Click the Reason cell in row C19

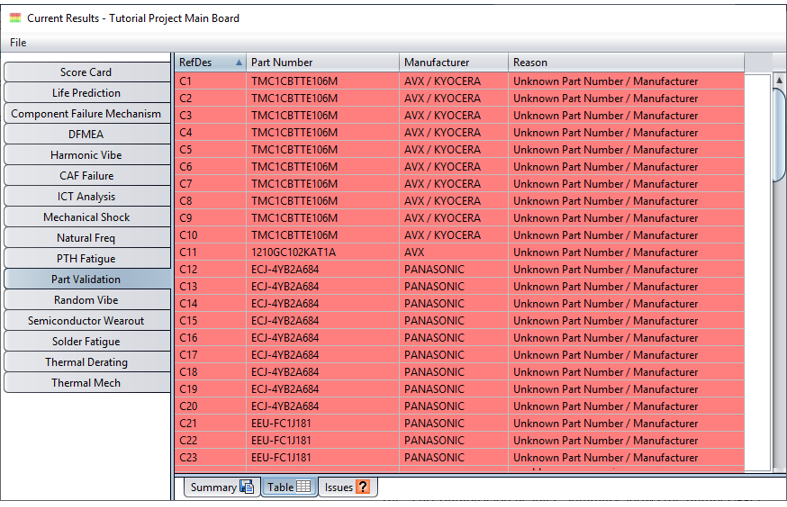626,389
